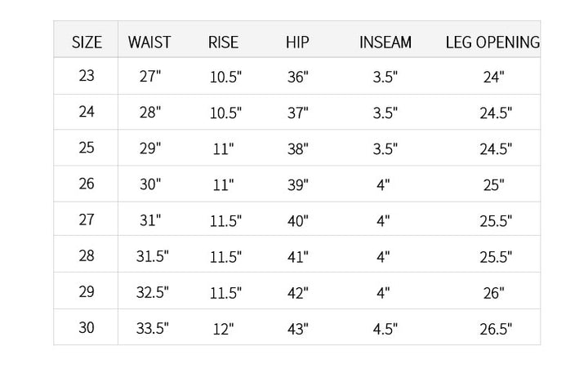
Task: Select the 36" hip measurement
Action: pos(298,78)
